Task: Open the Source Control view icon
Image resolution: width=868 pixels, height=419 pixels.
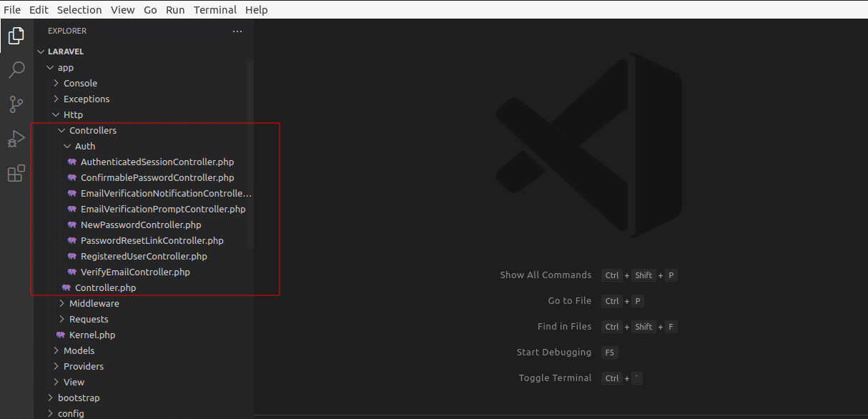Action: pos(16,104)
